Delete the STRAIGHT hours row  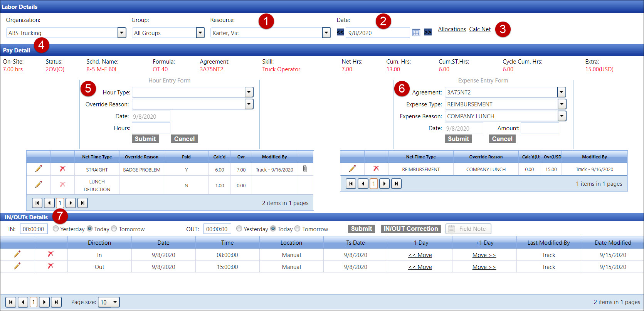click(62, 169)
